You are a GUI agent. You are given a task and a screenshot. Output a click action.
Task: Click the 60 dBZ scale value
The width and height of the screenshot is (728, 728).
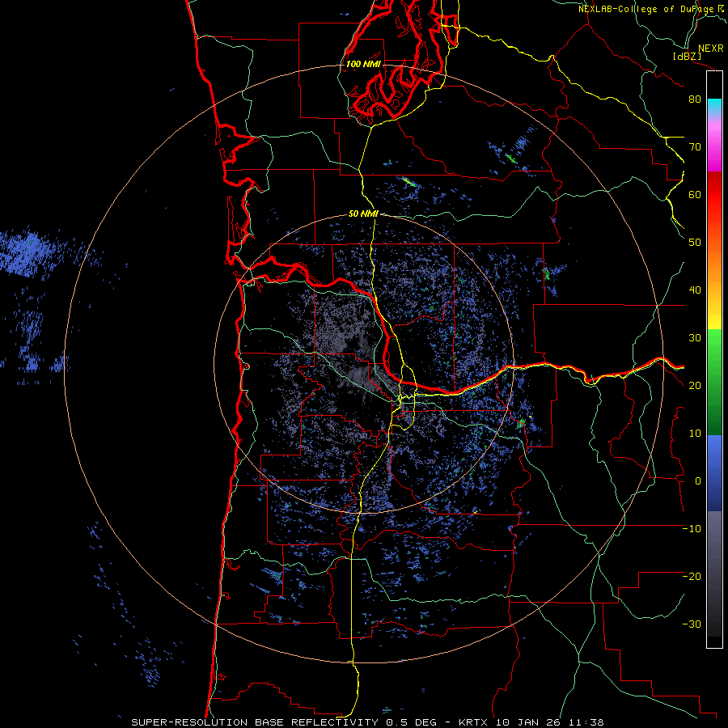[695, 194]
